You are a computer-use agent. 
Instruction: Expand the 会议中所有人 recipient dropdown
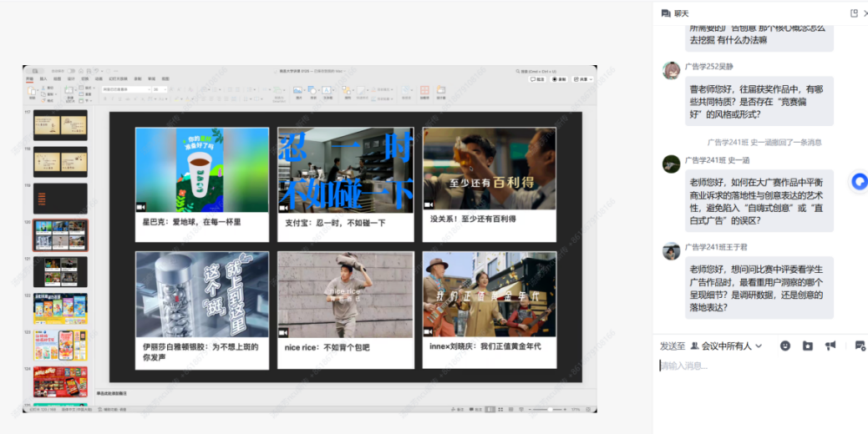coord(758,346)
